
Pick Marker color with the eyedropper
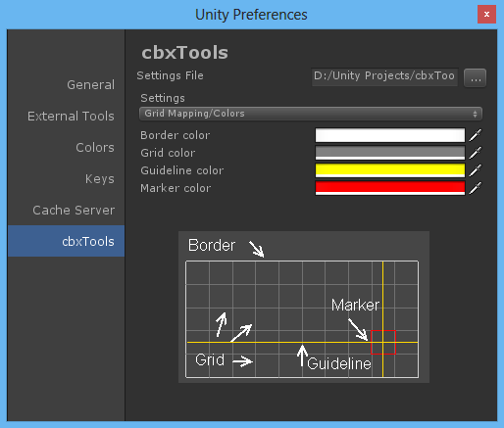pyautogui.click(x=476, y=188)
